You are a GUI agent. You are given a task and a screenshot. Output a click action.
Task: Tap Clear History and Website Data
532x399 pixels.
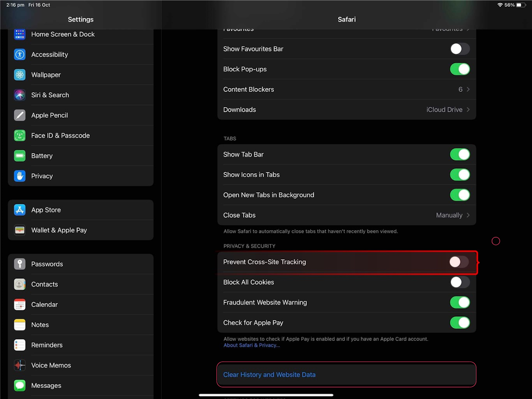[x=269, y=375]
